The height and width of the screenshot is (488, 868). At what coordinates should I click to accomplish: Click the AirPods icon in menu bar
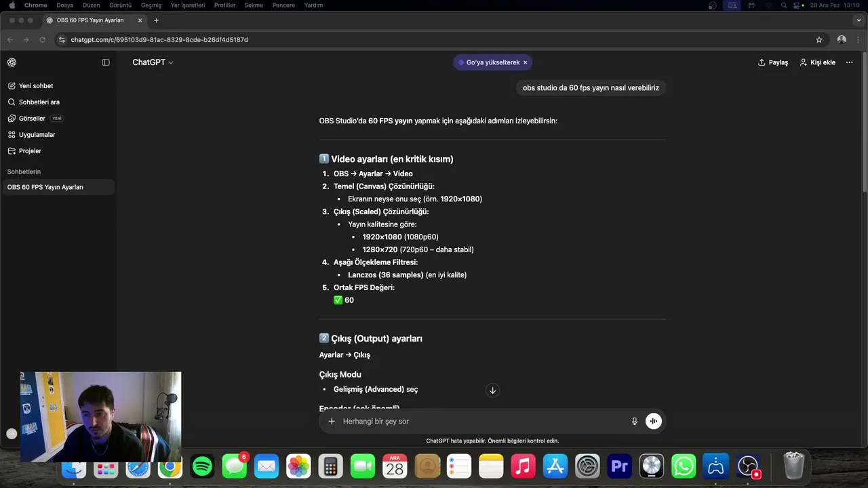click(x=751, y=5)
